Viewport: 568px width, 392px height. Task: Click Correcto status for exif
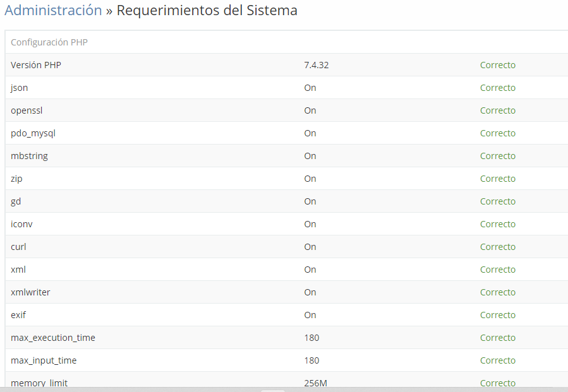click(x=498, y=315)
